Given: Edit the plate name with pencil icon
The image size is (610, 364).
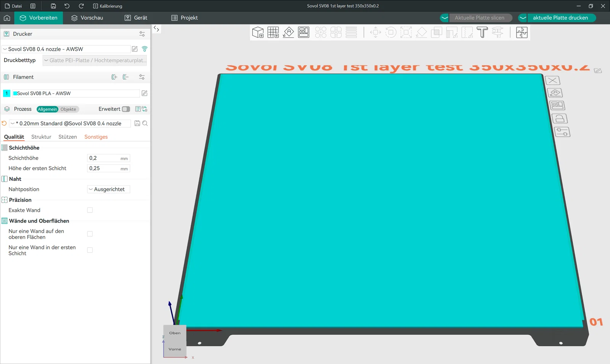Looking at the screenshot, I should coord(598,71).
